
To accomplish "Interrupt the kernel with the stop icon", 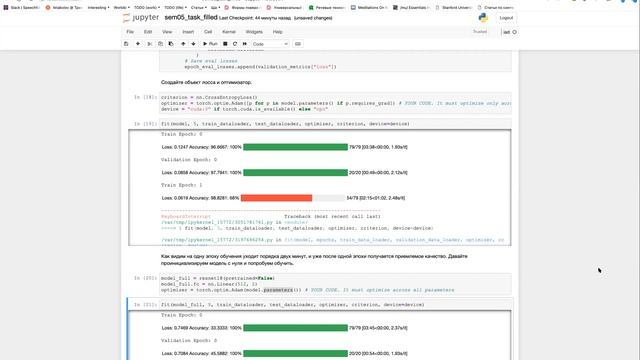I will (x=225, y=44).
